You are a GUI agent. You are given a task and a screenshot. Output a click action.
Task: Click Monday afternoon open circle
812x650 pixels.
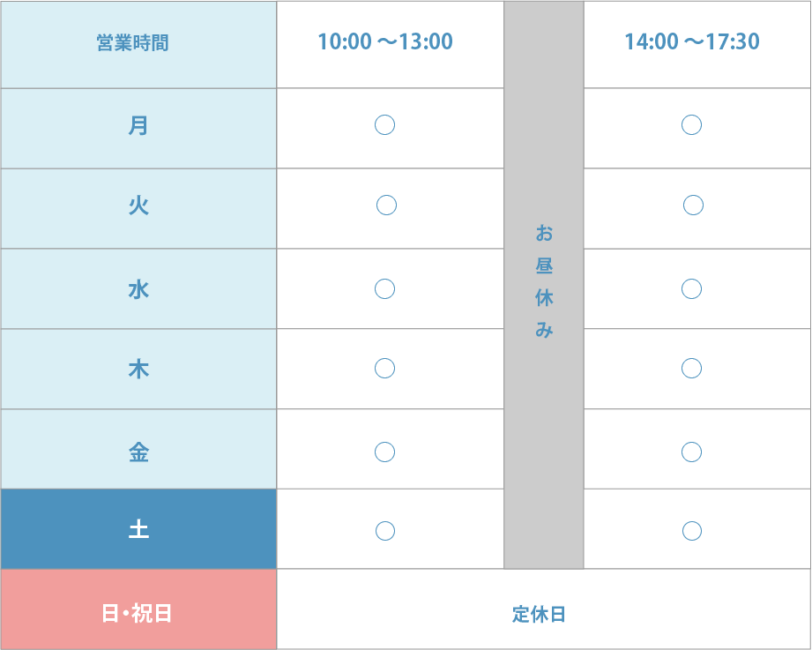coord(691,125)
